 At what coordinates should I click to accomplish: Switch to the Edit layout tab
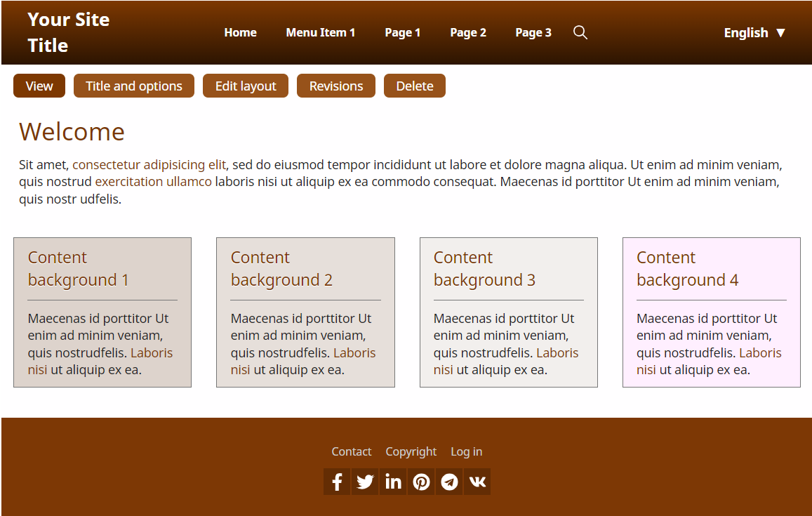click(x=246, y=86)
